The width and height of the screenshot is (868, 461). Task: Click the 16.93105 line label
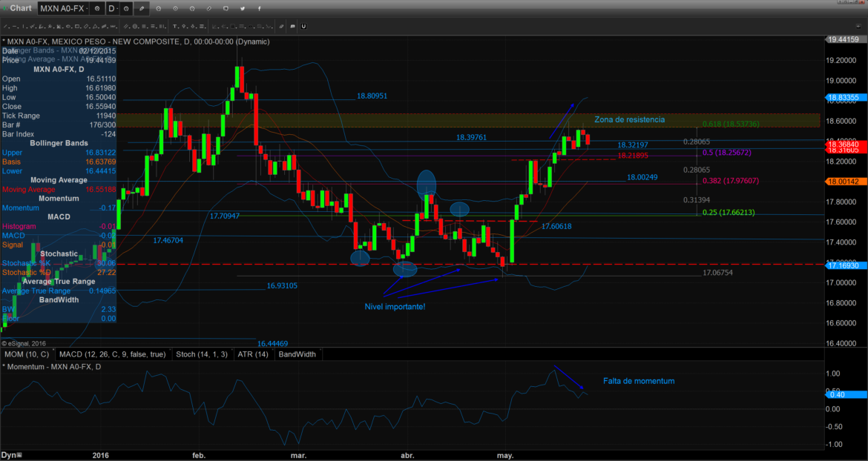click(x=282, y=286)
